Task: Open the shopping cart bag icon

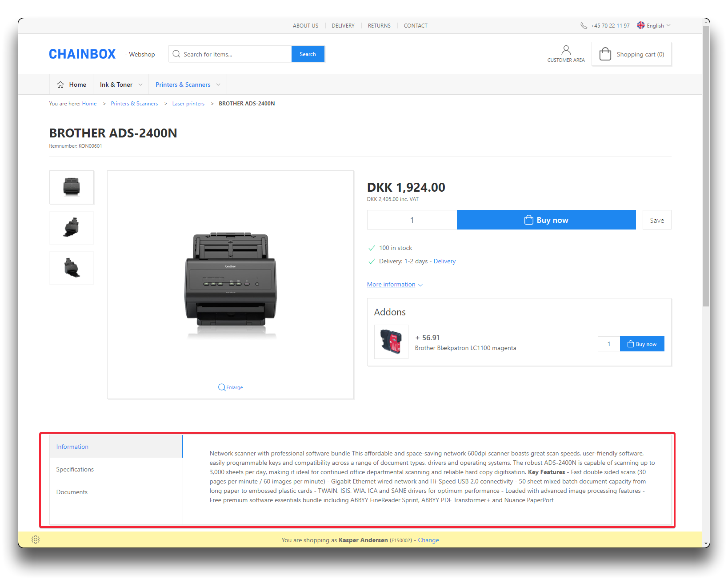Action: [605, 54]
